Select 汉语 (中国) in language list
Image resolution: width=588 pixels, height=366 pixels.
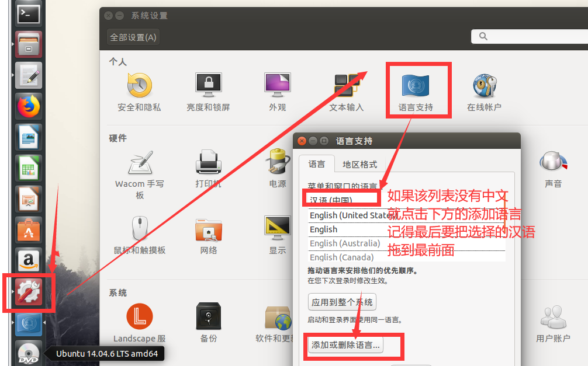[406, 200]
